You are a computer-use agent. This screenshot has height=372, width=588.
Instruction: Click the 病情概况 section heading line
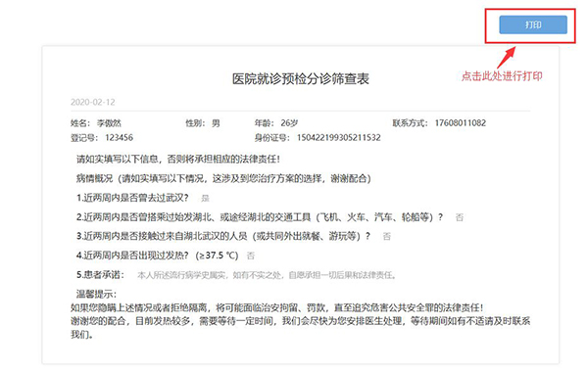click(x=223, y=178)
